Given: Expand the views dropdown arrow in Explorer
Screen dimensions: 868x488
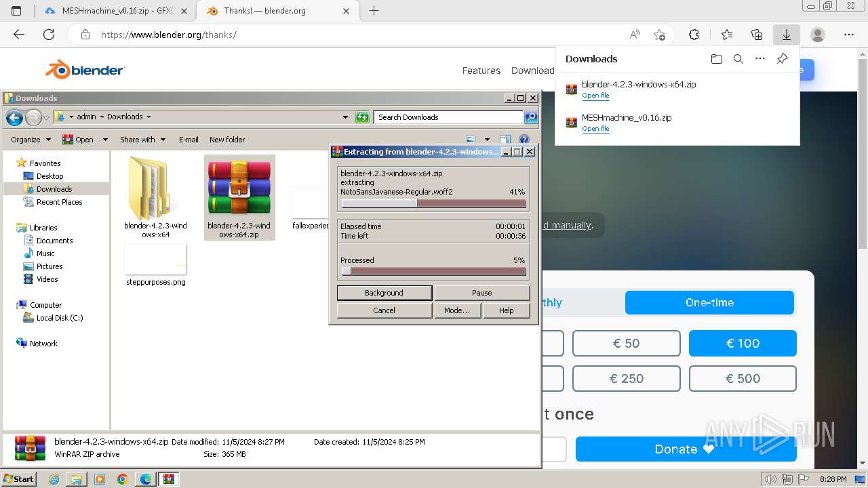Looking at the screenshot, I should point(487,140).
